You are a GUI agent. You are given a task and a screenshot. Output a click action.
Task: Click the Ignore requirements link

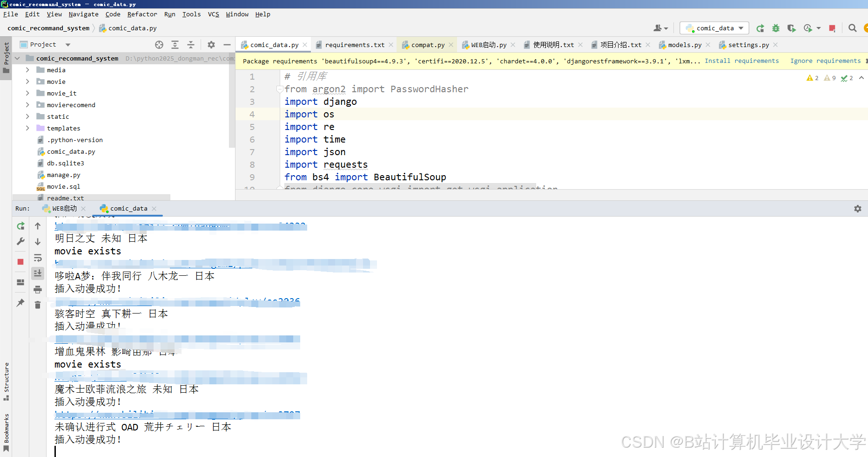pos(825,61)
